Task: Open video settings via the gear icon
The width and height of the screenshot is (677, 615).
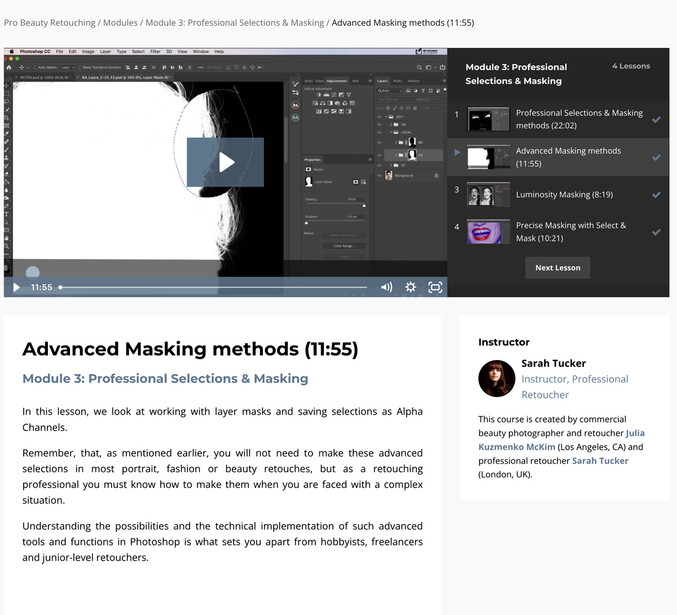Action: point(411,287)
